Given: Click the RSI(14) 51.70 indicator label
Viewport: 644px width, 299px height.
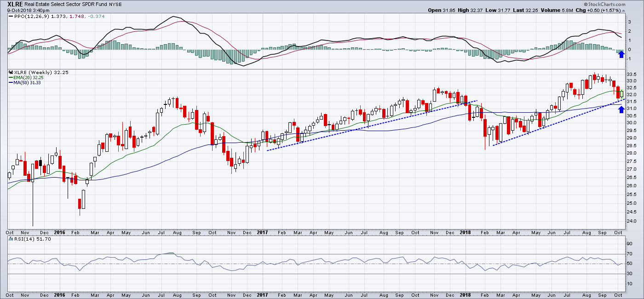Looking at the screenshot, I should tap(32, 240).
